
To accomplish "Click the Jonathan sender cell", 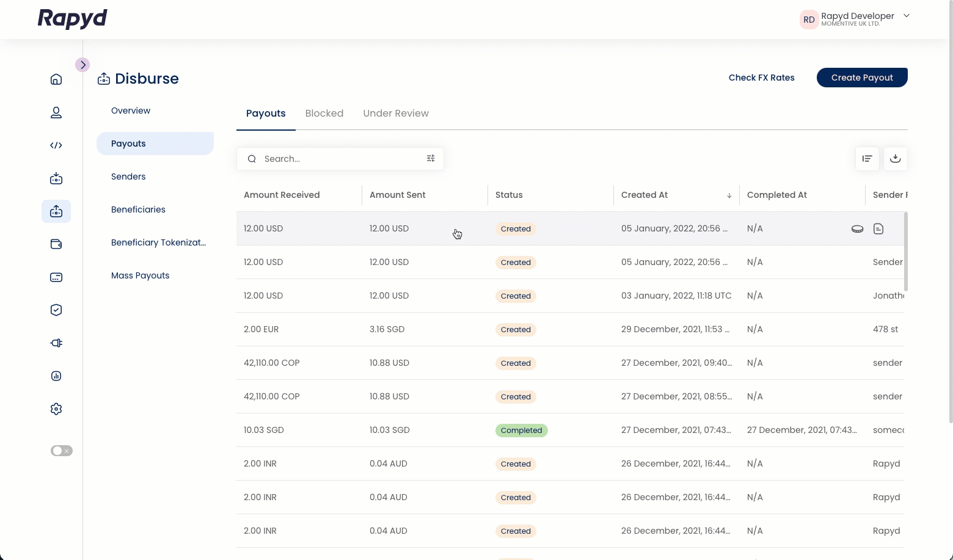I will click(x=889, y=296).
